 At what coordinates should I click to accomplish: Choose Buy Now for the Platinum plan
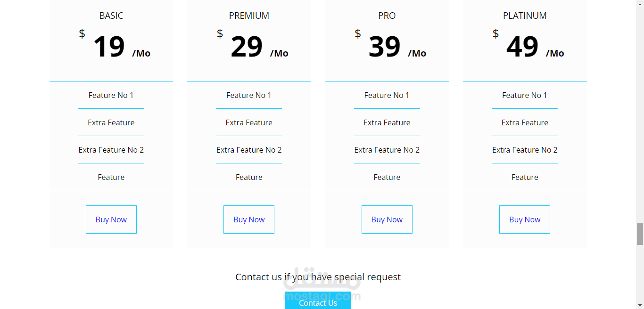coord(525,220)
